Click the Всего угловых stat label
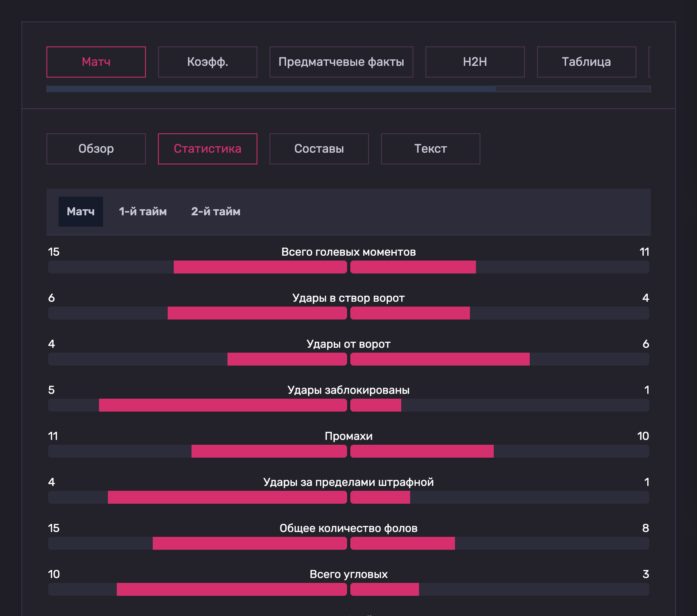The height and width of the screenshot is (616, 697). pyautogui.click(x=348, y=574)
